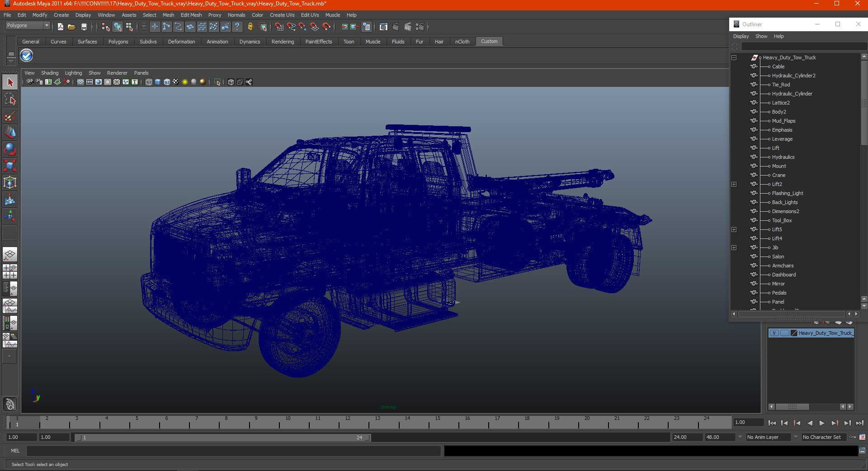The width and height of the screenshot is (868, 471).
Task: Click the Open Scene folder icon
Action: [71, 27]
